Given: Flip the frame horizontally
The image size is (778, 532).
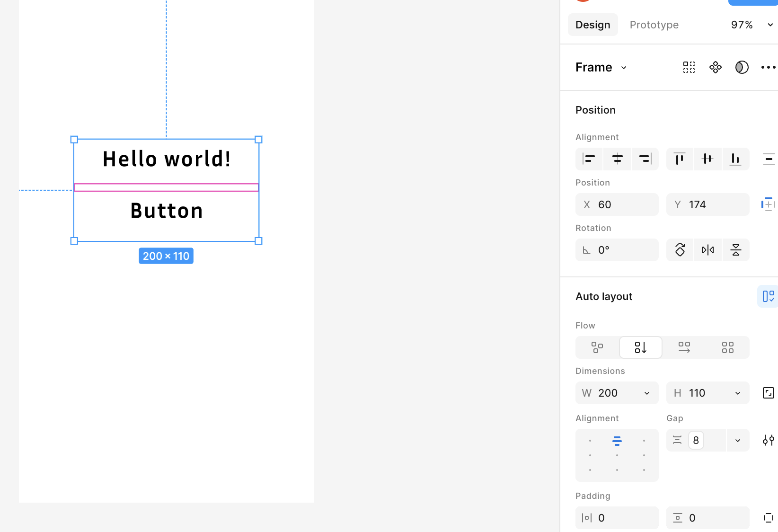Looking at the screenshot, I should [x=708, y=250].
